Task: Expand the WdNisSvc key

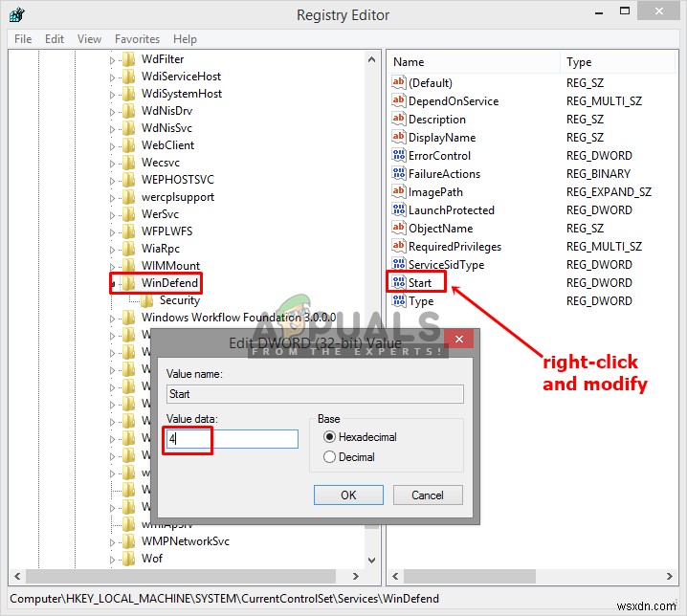Action: click(x=112, y=129)
